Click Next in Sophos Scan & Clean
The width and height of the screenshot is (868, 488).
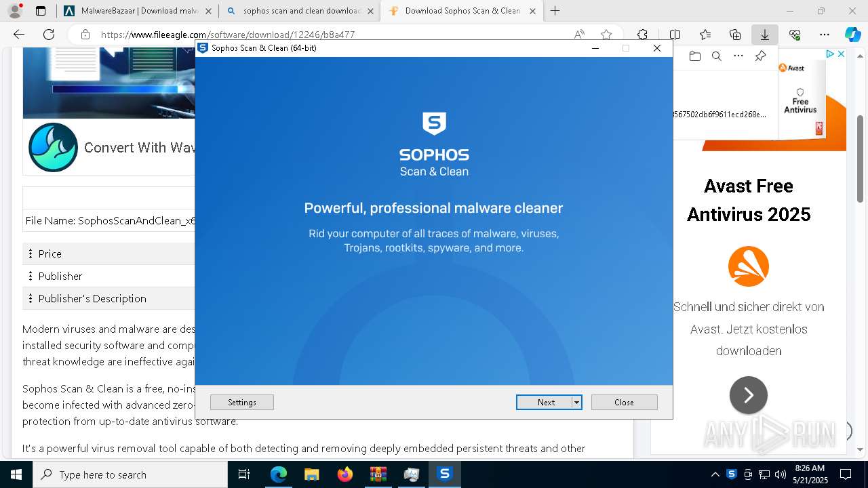click(x=544, y=403)
